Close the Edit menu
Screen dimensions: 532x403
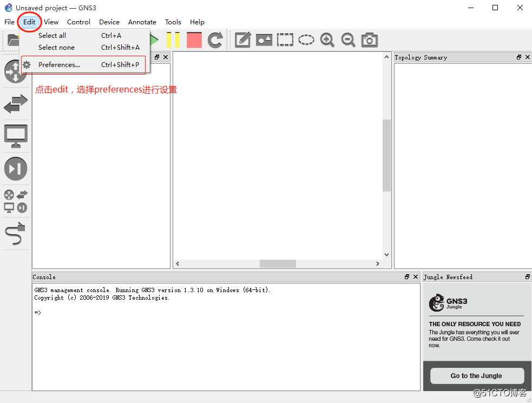tap(29, 22)
